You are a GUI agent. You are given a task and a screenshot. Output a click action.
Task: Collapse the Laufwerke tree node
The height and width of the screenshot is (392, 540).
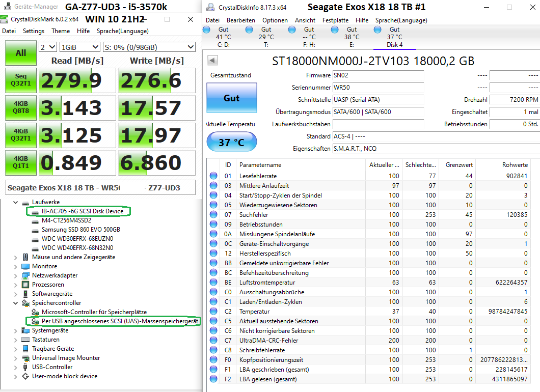(x=15, y=202)
